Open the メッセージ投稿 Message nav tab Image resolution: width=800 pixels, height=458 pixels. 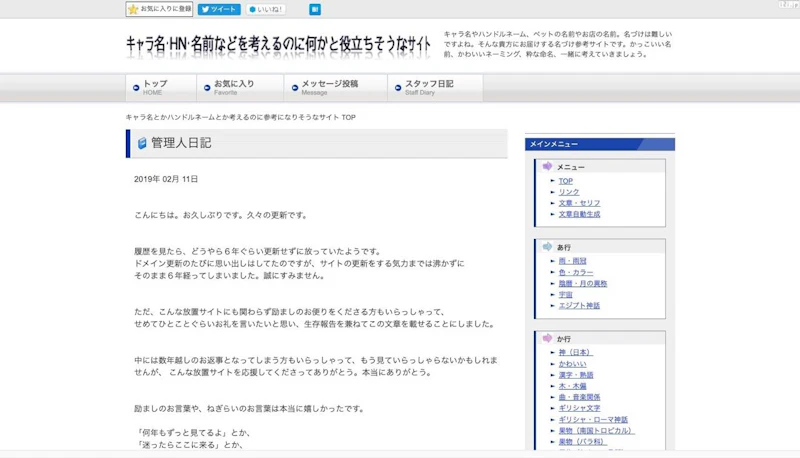(336, 88)
